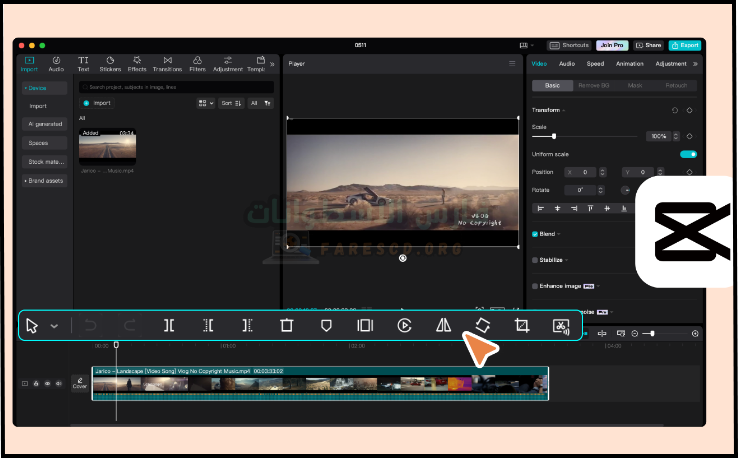738x458 pixels.
Task: Toggle the Uniform scale switch
Action: 688,154
